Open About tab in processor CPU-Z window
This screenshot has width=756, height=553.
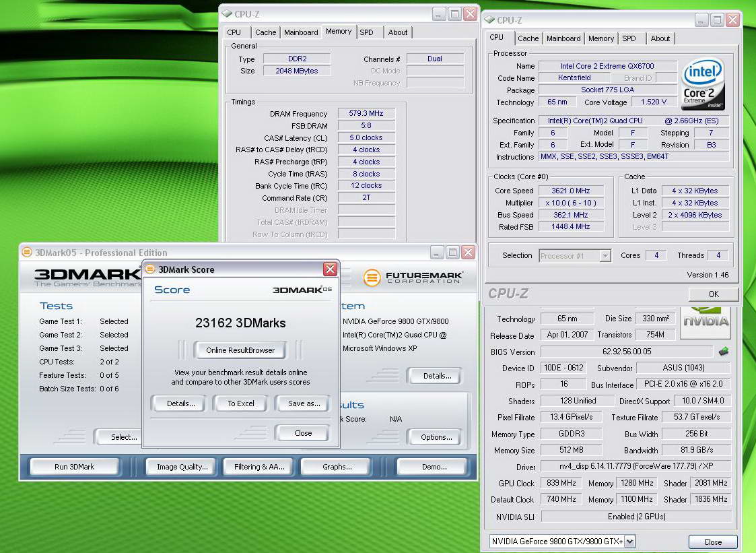[660, 38]
